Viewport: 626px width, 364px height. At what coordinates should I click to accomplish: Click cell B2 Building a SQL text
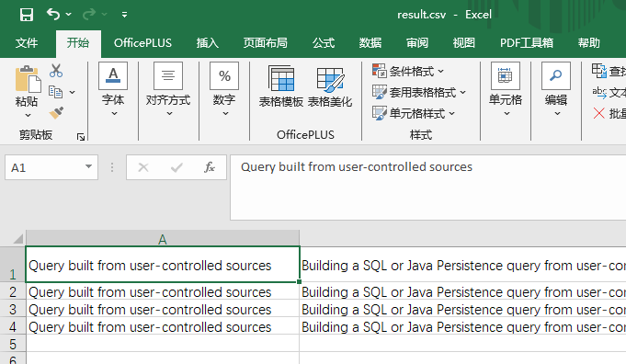pyautogui.click(x=463, y=292)
